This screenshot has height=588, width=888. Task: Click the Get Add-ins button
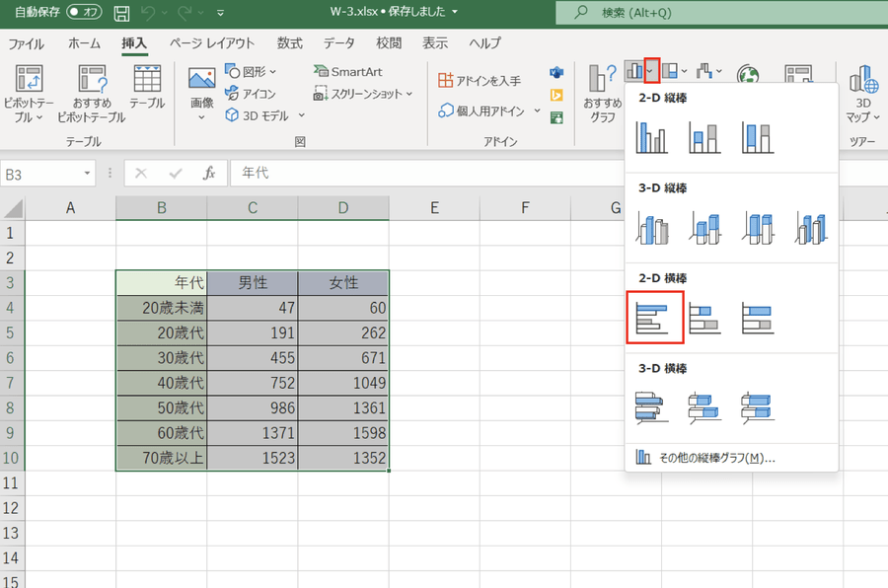(480, 81)
